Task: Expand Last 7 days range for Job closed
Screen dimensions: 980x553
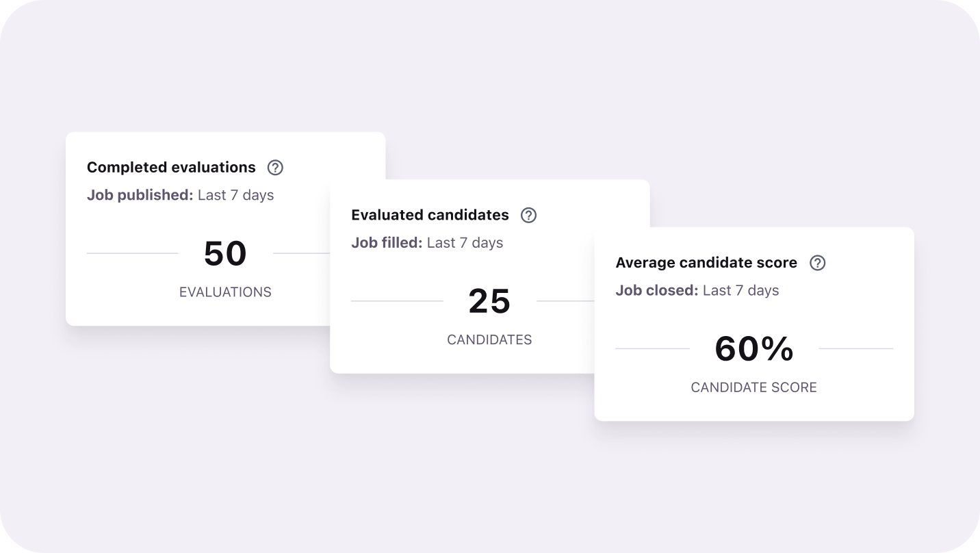Action: pos(741,291)
